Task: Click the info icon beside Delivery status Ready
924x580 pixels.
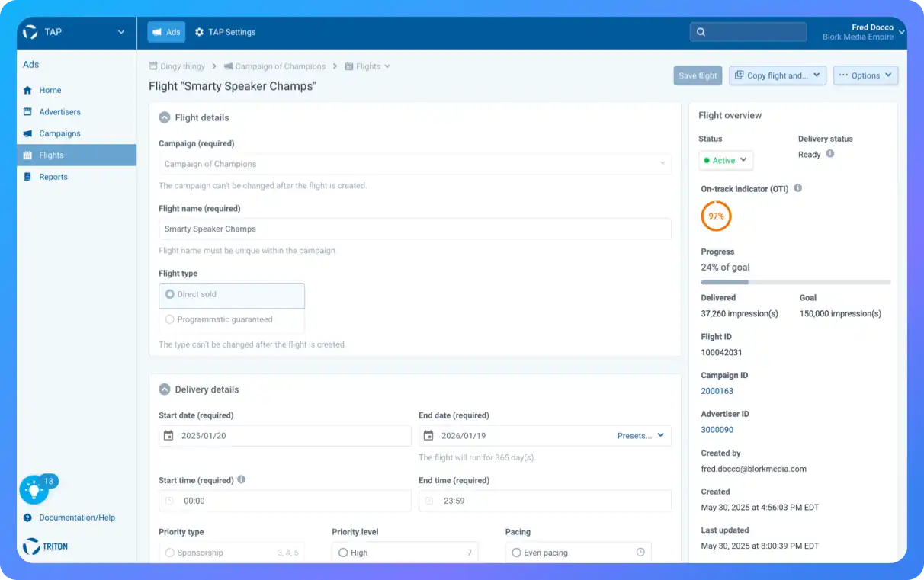Action: (830, 154)
